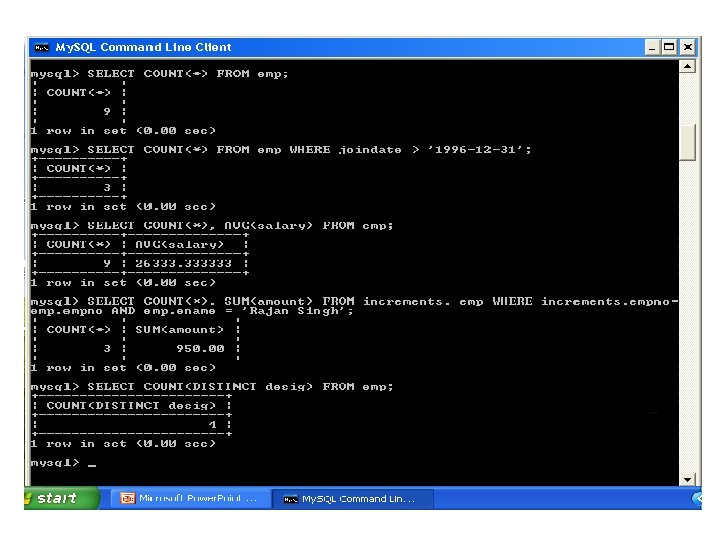
Task: Click the SUM(amount) column header
Action: tap(179, 330)
